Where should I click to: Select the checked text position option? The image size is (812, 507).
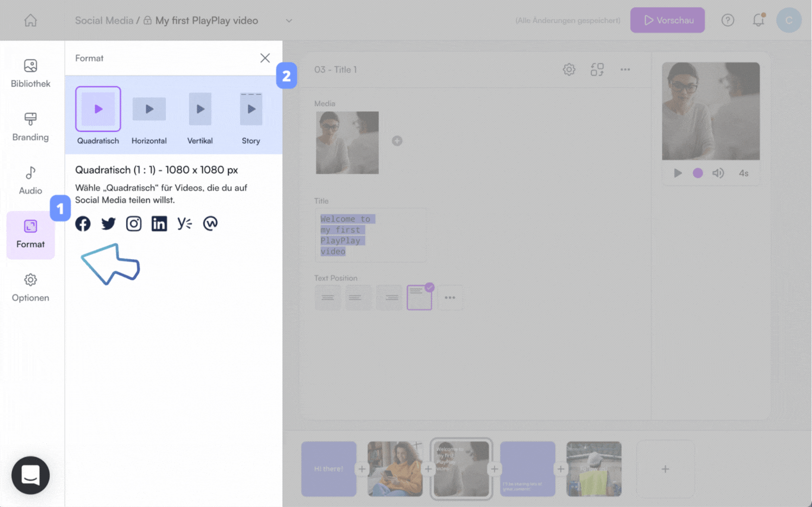pyautogui.click(x=420, y=297)
